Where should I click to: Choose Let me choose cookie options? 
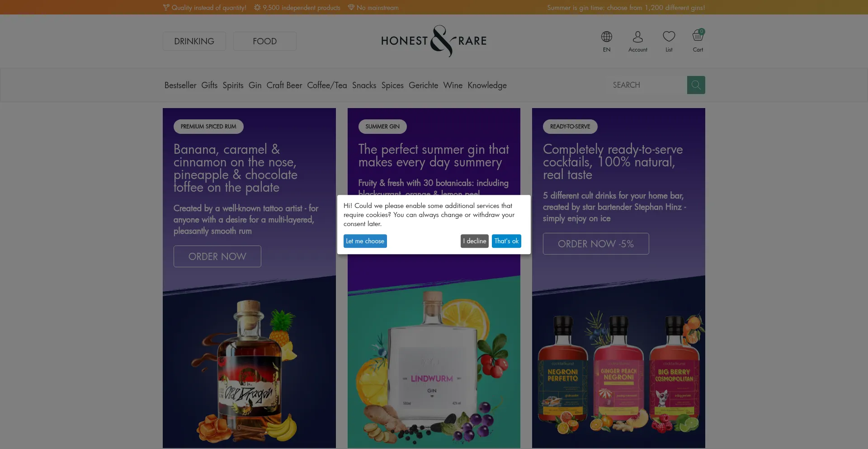(365, 241)
